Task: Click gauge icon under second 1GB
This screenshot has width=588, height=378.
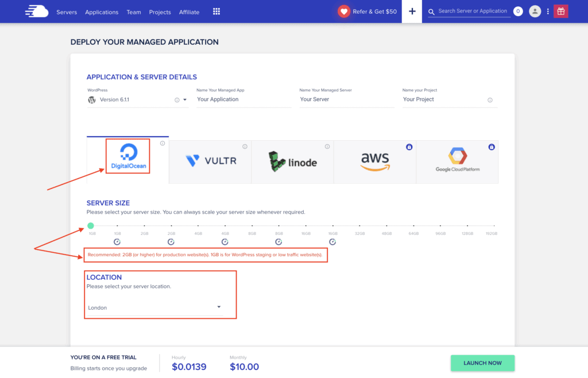Action: (117, 242)
